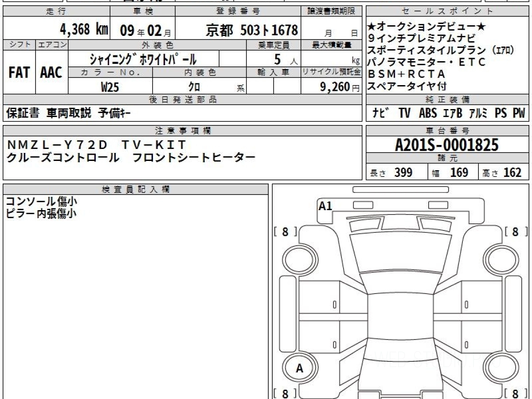Select the mileage value 4,368 km
Screen dimensions: 532x399
pyautogui.click(x=84, y=30)
